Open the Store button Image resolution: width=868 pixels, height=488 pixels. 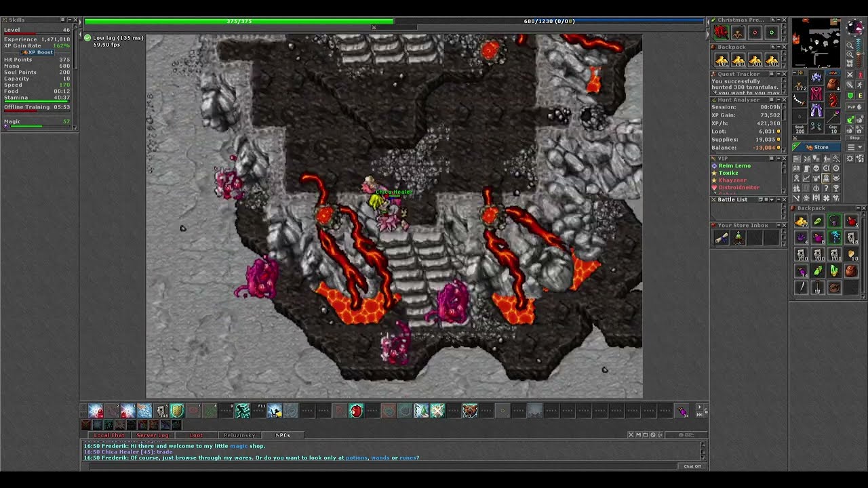[816, 147]
